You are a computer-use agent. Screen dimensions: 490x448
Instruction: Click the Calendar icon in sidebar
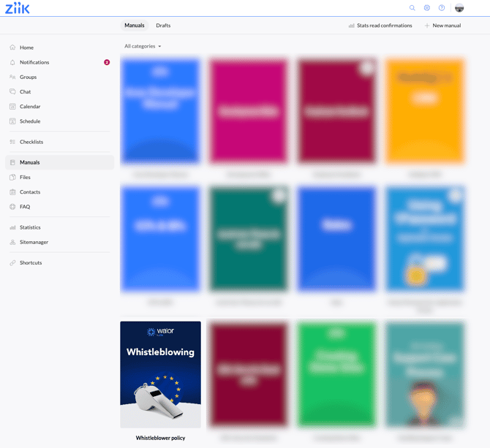coord(12,107)
